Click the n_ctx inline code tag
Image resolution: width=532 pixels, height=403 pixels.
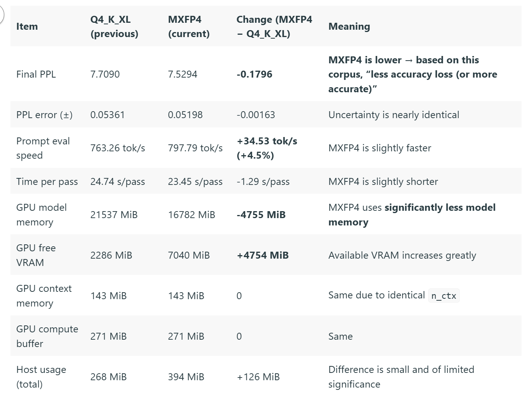point(444,296)
